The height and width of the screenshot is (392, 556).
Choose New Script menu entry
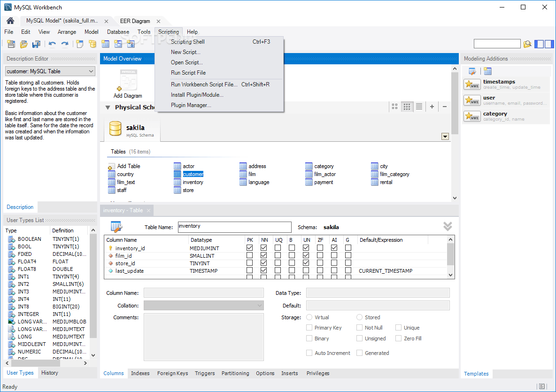[220, 52]
